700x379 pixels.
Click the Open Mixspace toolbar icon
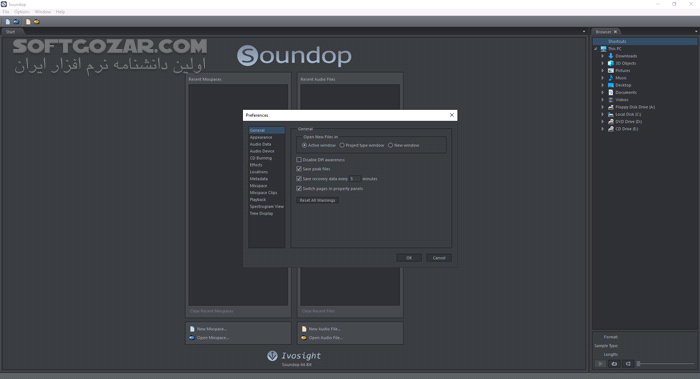16,21
